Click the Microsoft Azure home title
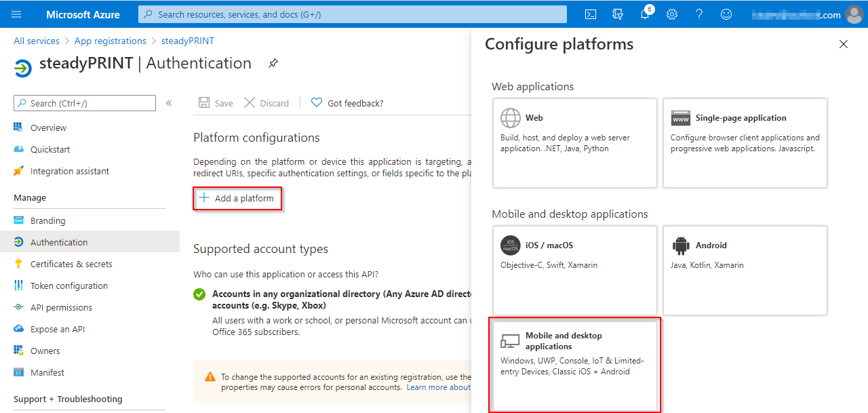This screenshot has width=868, height=413. 83,14
